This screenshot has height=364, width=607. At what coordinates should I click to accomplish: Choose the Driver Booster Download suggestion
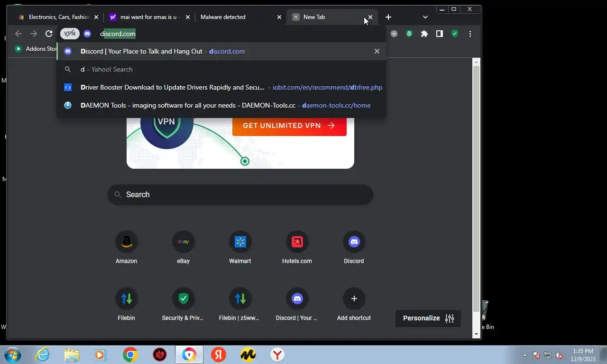221,87
